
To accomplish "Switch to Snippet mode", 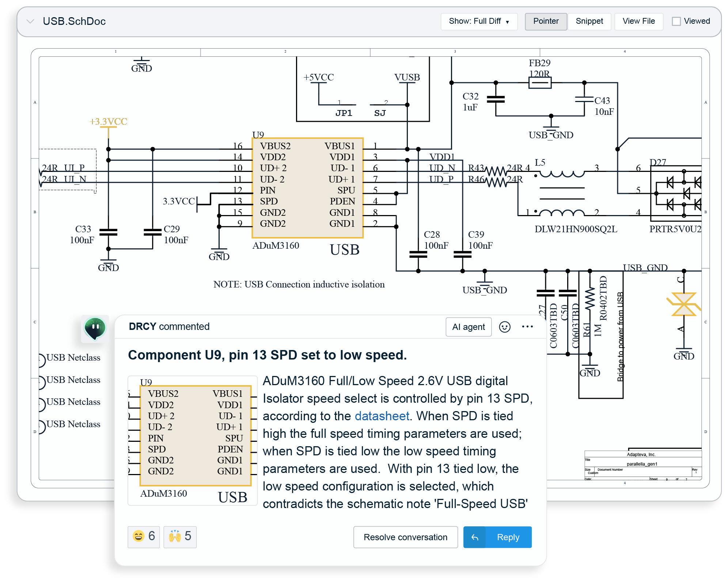I will point(589,21).
